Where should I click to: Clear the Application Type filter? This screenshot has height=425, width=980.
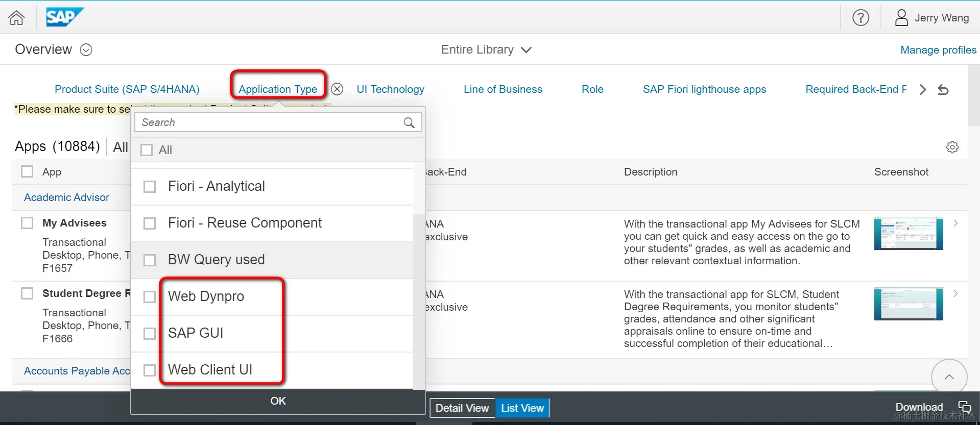pos(337,89)
